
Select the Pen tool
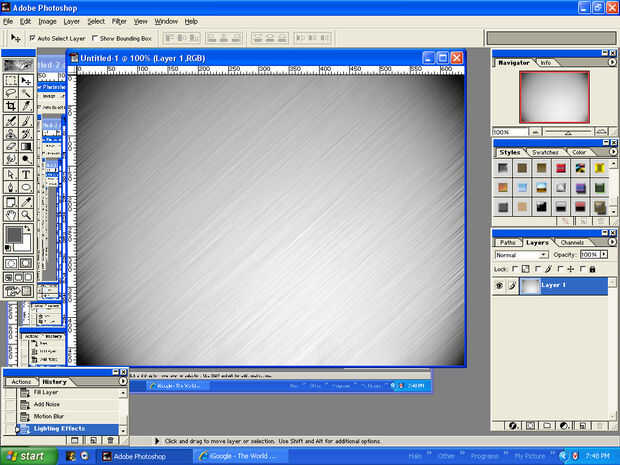tap(11, 187)
